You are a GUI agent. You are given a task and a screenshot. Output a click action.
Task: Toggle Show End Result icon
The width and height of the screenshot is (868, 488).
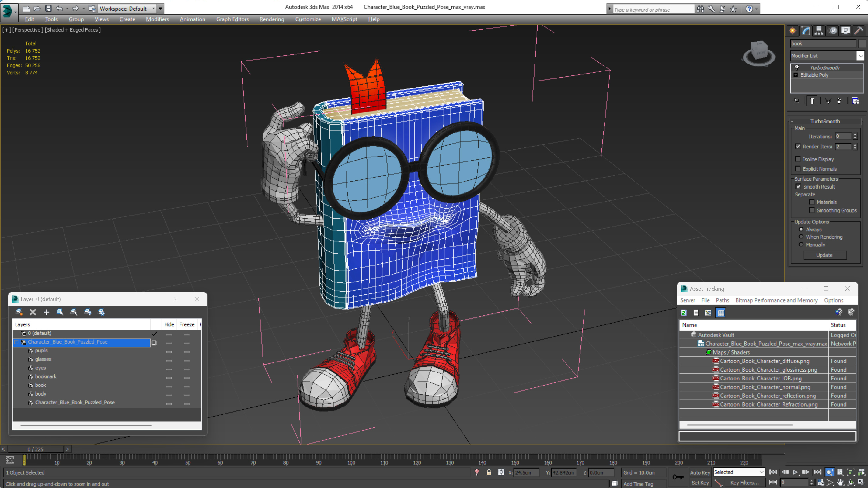[x=812, y=101]
